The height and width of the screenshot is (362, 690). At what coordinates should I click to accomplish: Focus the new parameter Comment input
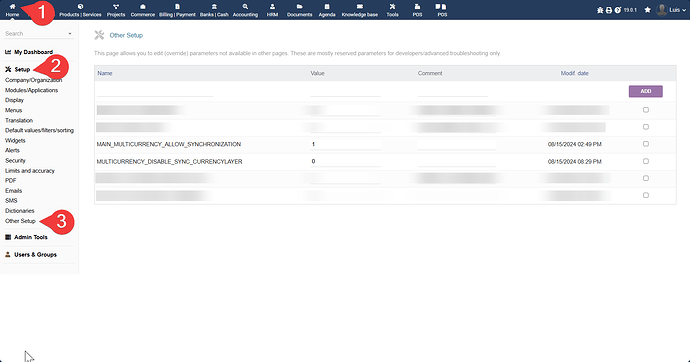pos(453,91)
